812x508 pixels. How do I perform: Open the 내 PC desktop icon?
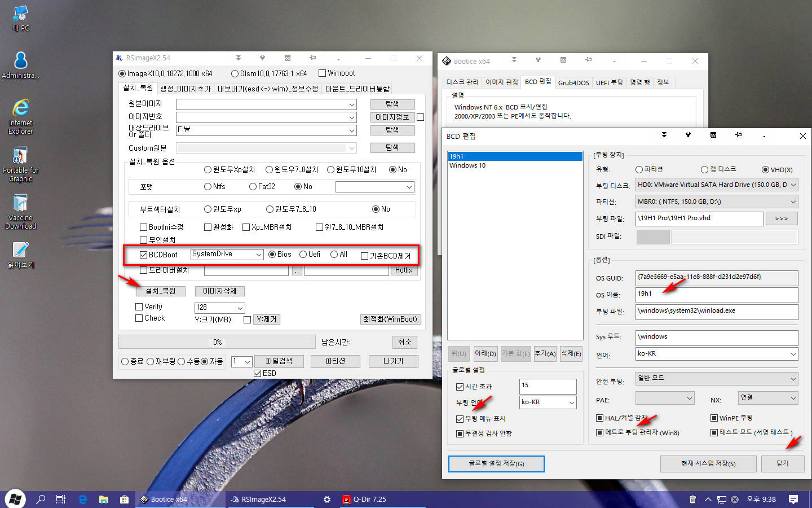coord(21,19)
